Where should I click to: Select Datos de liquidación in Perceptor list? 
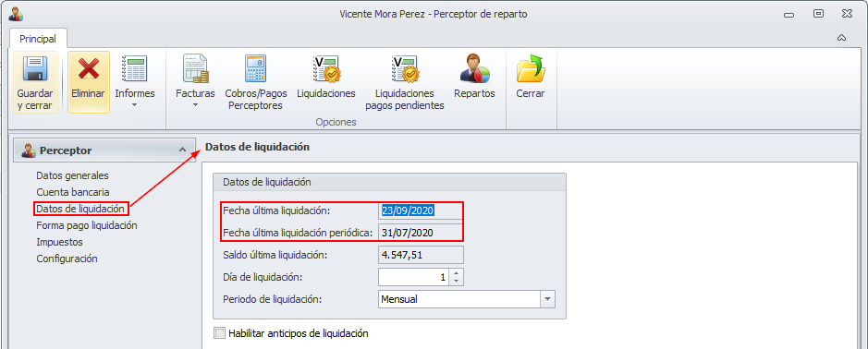[80, 209]
